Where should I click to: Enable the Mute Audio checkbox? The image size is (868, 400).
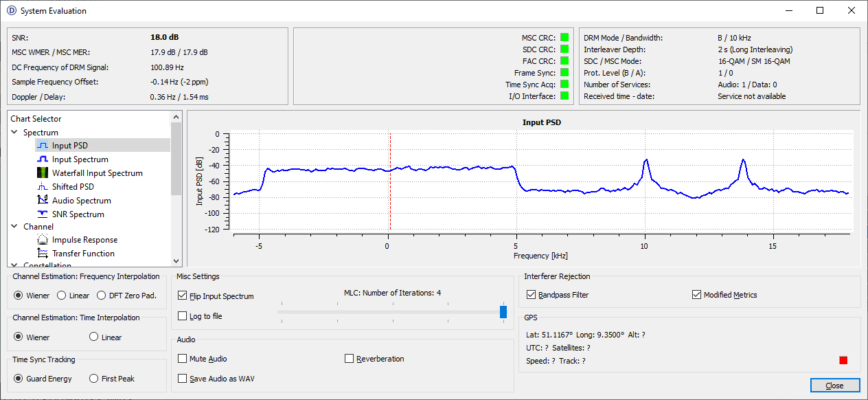tap(183, 359)
